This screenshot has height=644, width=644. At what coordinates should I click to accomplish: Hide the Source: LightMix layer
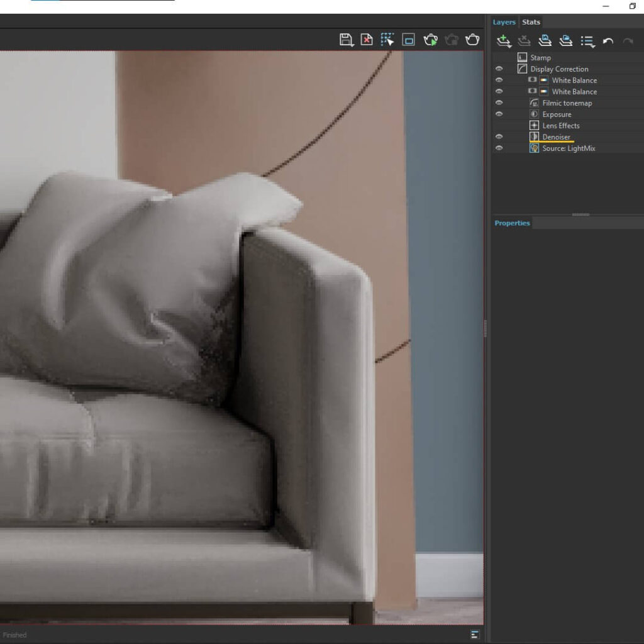[499, 148]
